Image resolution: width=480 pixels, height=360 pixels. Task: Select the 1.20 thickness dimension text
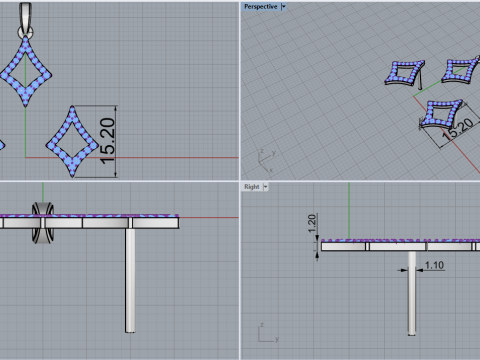[x=312, y=223]
